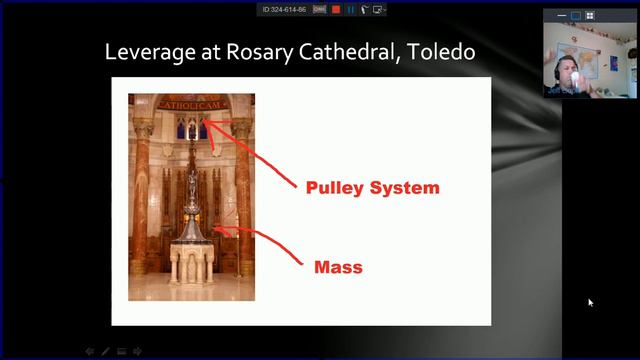Viewport: 640px width, 360px height.
Task: Minimize the webcam video panel
Action: pos(562,16)
